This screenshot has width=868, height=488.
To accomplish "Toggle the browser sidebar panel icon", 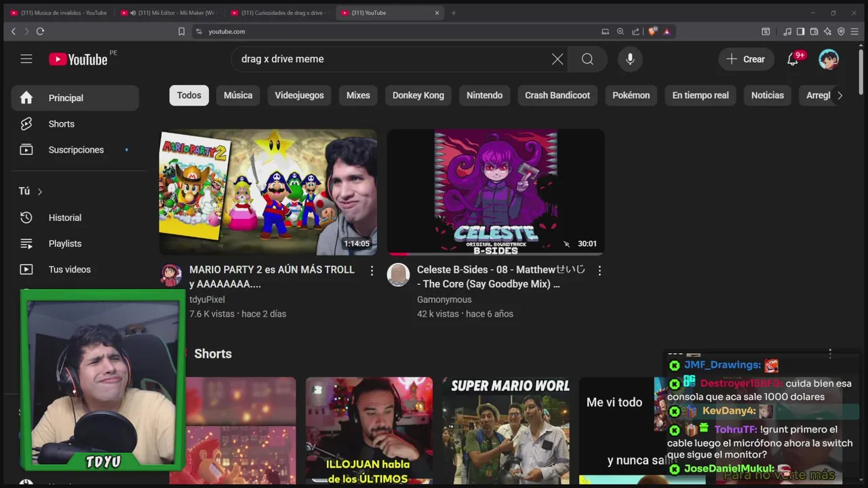I will 800,31.
